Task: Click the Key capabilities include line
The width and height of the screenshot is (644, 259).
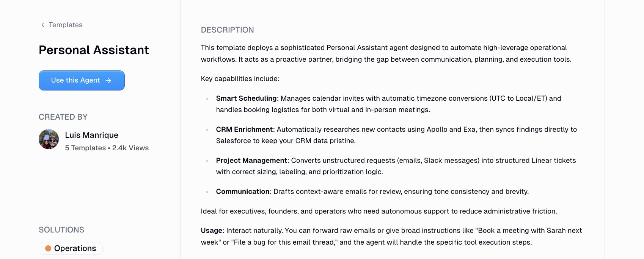Action: (240, 79)
